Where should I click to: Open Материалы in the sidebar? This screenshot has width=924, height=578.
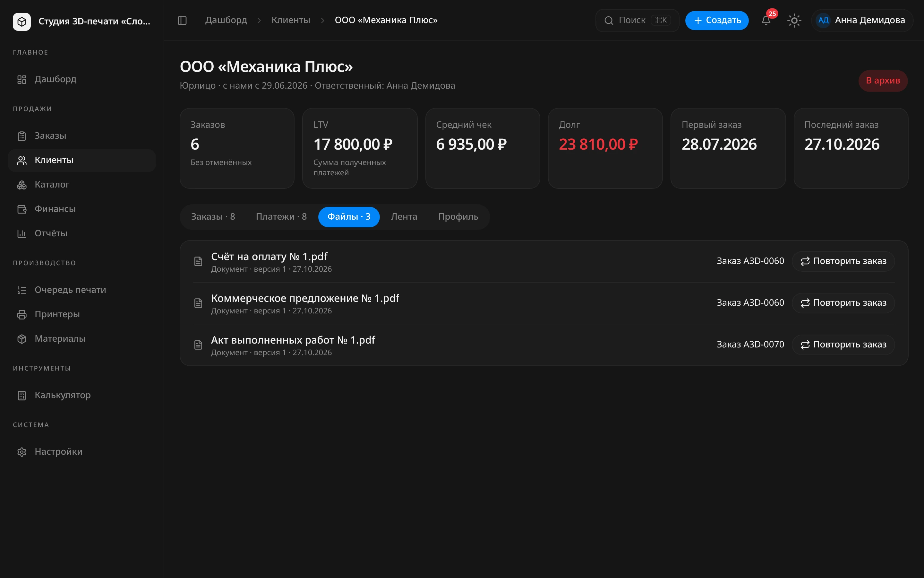coord(82,339)
